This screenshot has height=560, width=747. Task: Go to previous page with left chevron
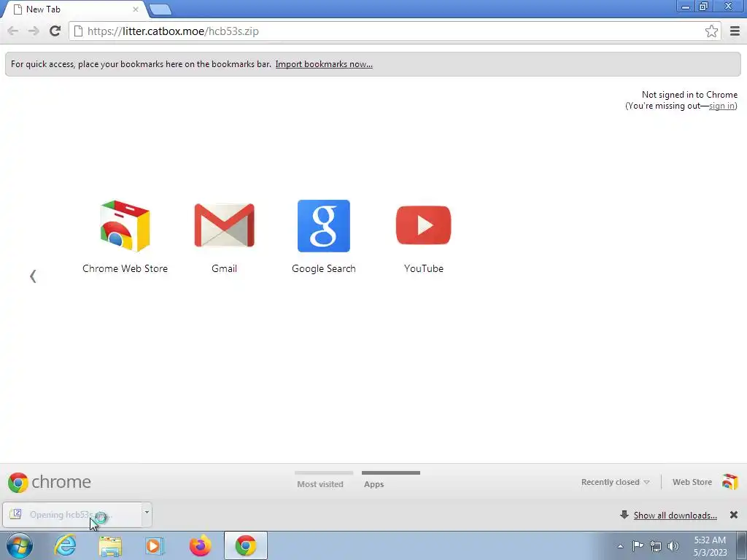pos(33,276)
